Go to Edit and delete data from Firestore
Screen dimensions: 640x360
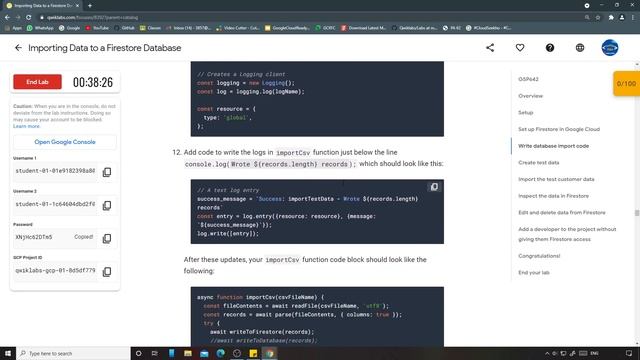point(562,213)
